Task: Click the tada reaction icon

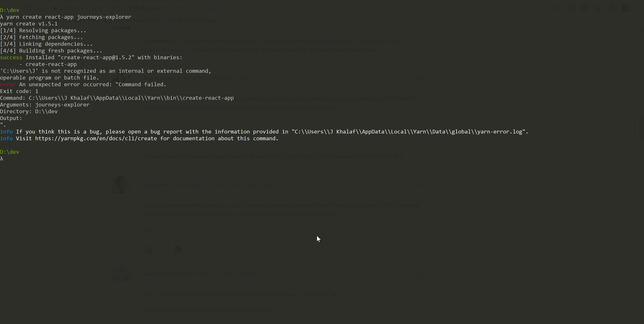Action: click(178, 249)
